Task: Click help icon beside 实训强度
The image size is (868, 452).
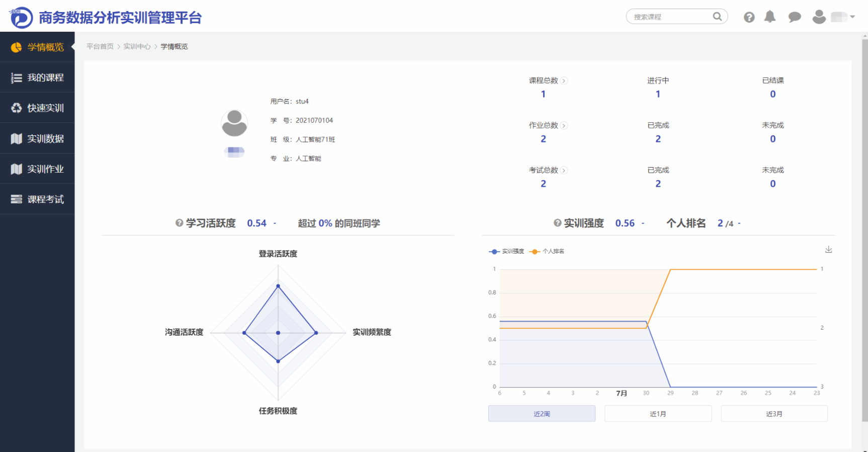Action: click(557, 223)
